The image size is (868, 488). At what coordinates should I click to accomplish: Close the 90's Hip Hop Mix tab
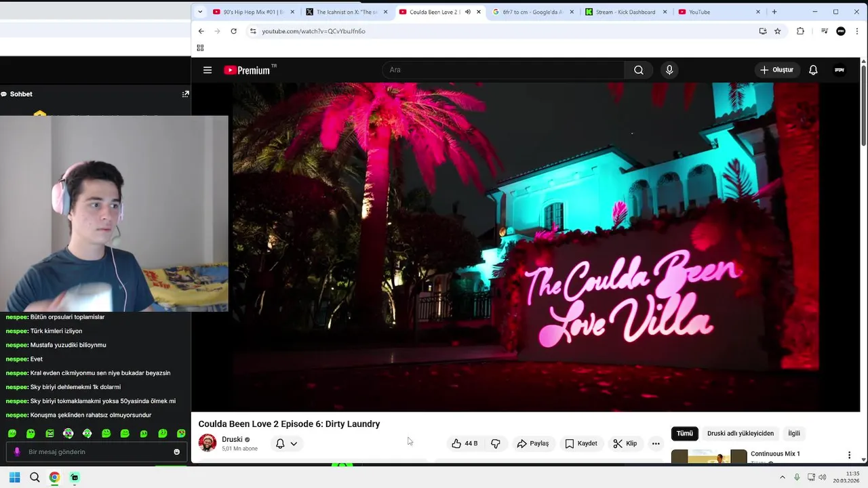click(292, 12)
